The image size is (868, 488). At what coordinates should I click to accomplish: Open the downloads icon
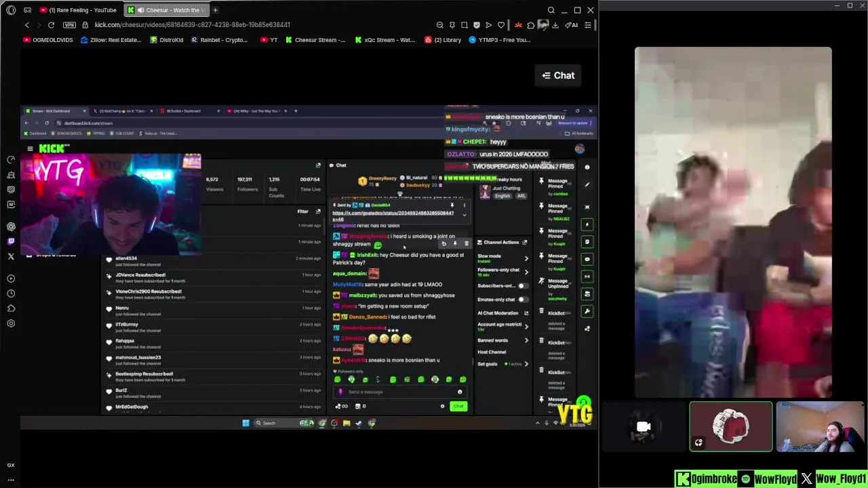555,25
